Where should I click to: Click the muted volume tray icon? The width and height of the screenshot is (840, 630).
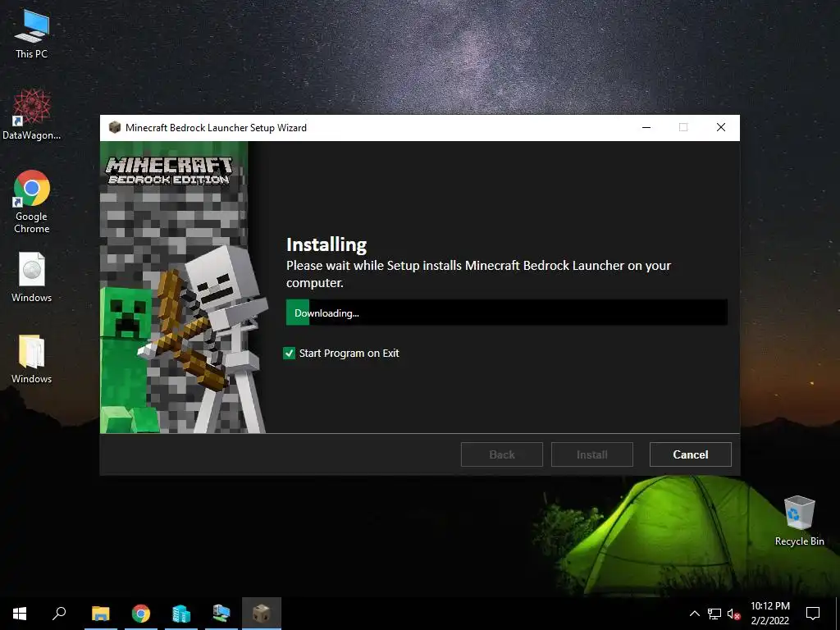pos(733,614)
